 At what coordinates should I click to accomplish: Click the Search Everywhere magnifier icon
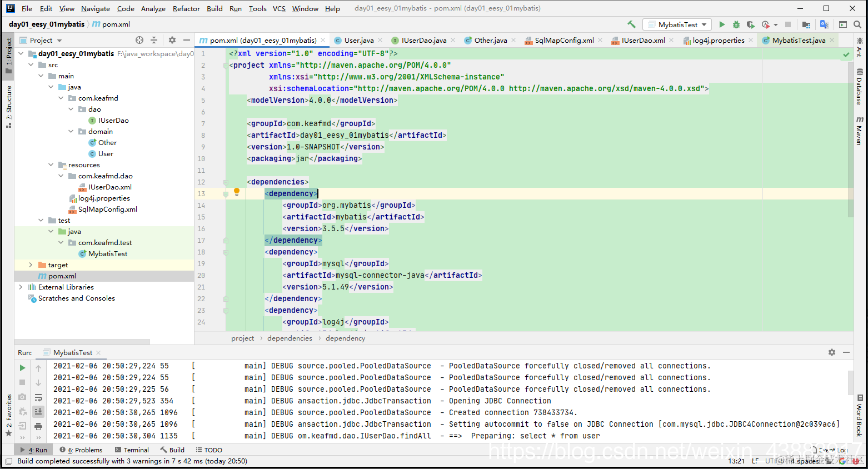pos(857,24)
